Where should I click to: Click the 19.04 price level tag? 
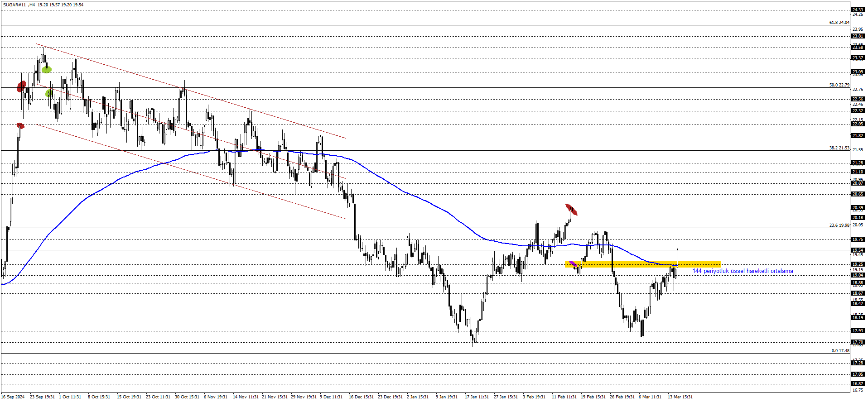tap(858, 275)
